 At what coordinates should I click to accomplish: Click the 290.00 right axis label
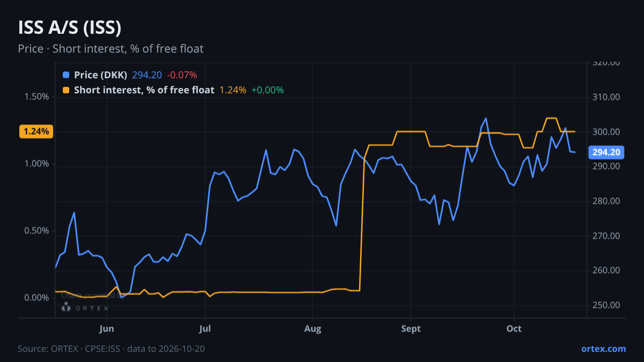tap(606, 166)
